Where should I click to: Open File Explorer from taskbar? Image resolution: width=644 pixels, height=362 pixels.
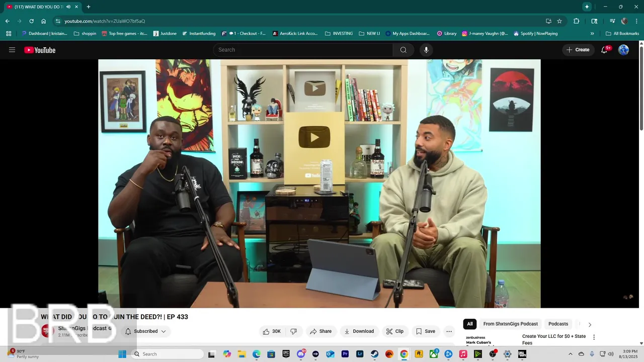tap(242, 354)
